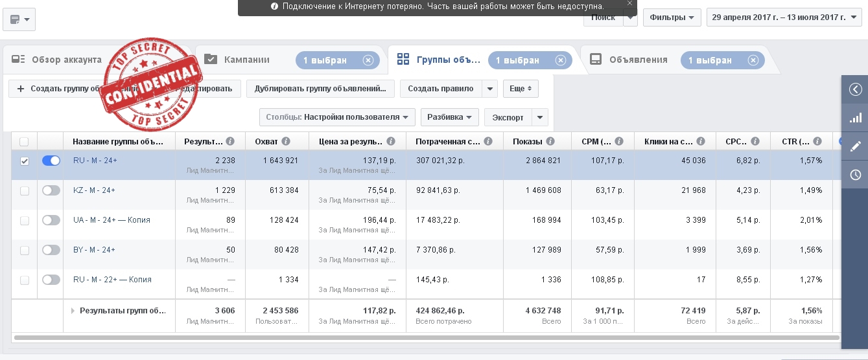Expand the Разбивка dropdown
Viewport: 868px width, 360px height.
[x=449, y=117]
